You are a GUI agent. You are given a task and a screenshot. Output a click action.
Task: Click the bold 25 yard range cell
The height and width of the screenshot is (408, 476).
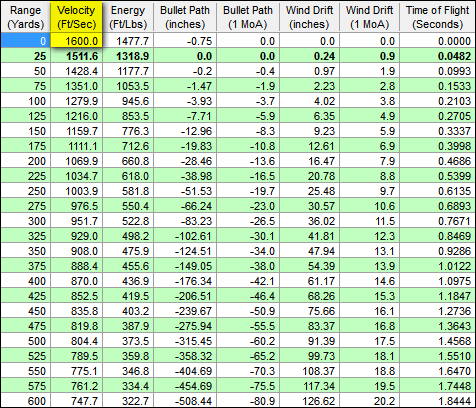[x=26, y=56]
